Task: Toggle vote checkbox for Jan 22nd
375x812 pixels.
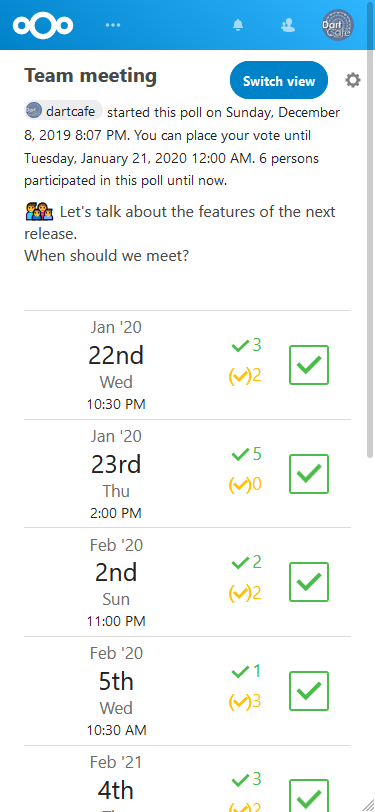Action: pos(309,365)
